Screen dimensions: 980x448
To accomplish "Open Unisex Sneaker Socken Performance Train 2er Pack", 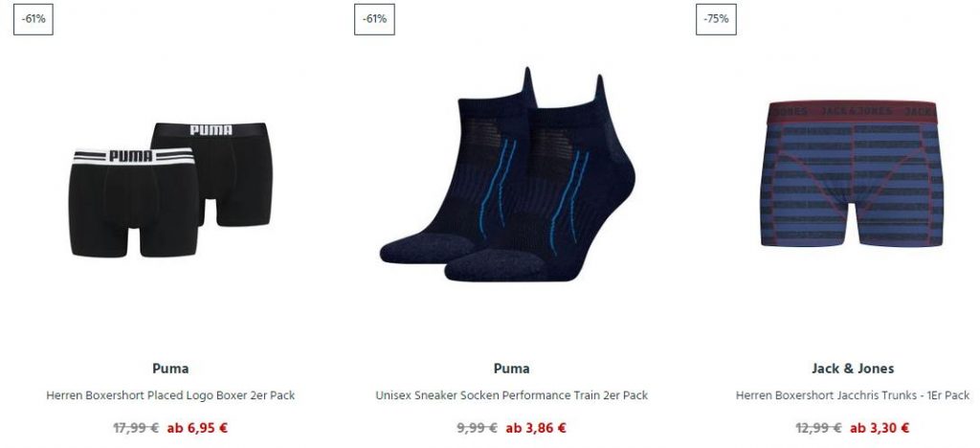I will click(512, 395).
